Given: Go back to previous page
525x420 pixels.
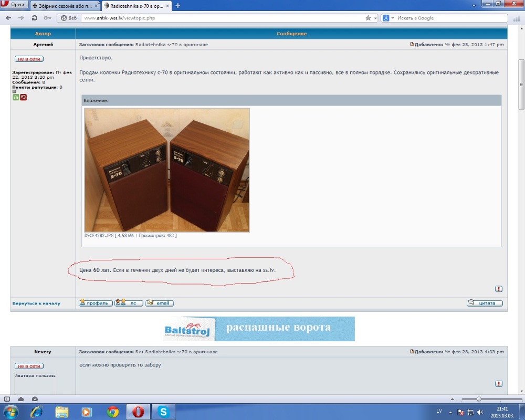Looking at the screenshot, I should (x=8, y=18).
